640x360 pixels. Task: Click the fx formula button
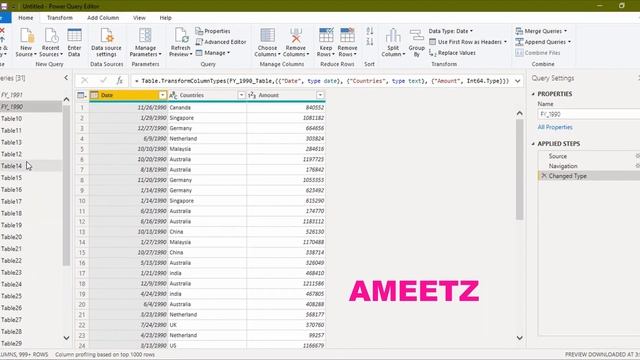(x=120, y=81)
